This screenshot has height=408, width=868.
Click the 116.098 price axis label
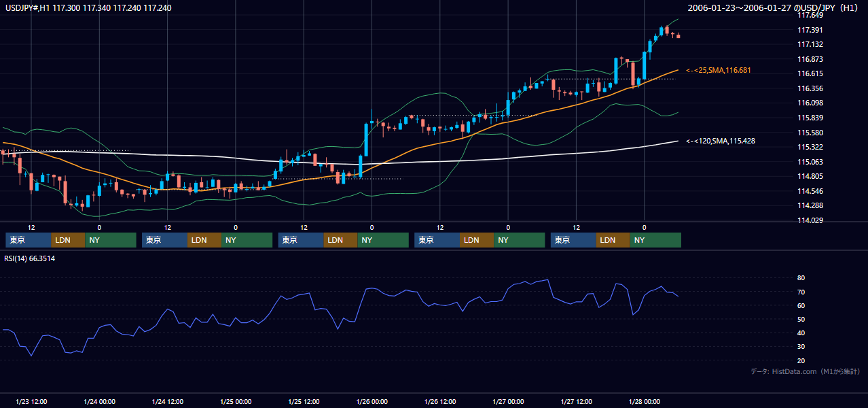coord(810,103)
